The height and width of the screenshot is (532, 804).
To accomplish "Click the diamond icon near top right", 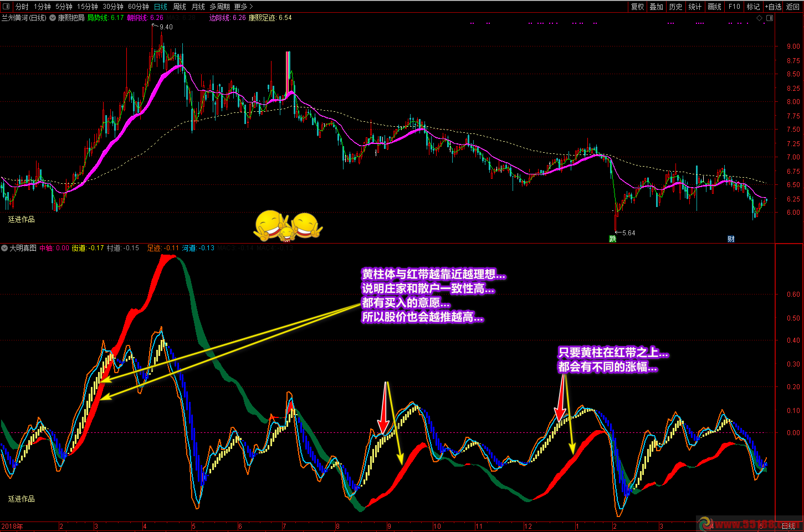I will pos(759,18).
